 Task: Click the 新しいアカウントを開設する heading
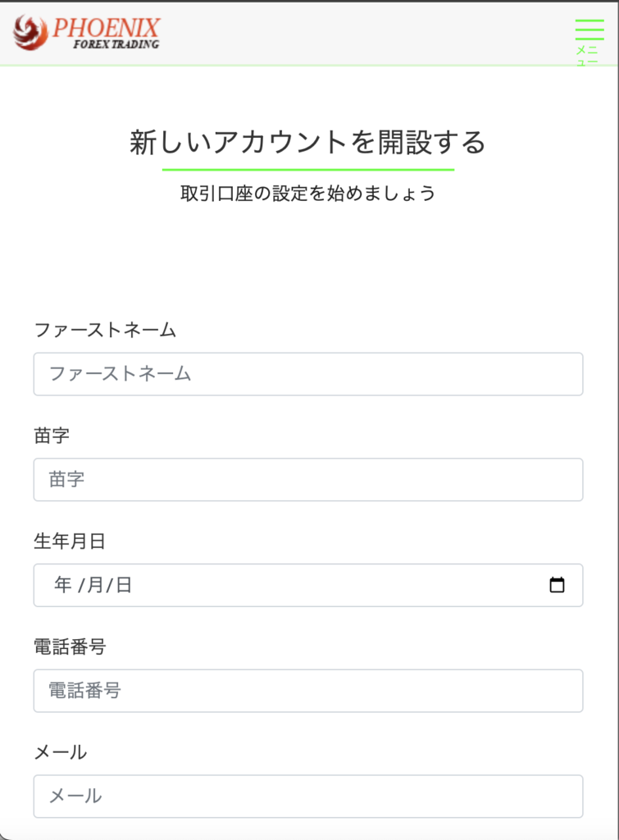click(308, 141)
